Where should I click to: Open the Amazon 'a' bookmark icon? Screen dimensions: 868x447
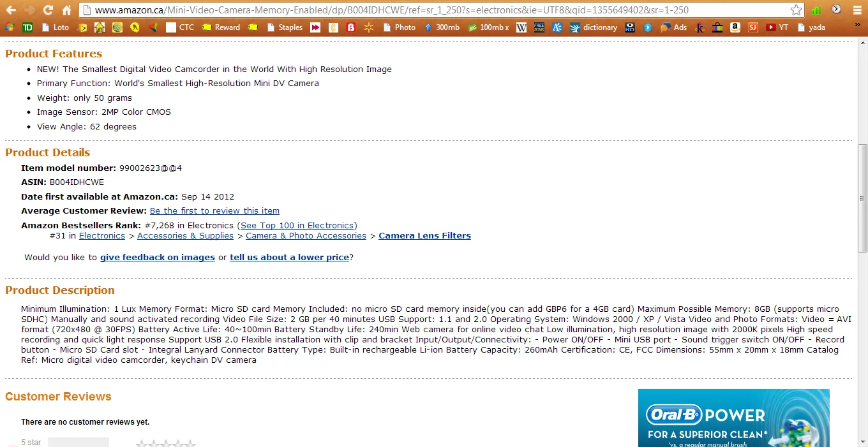point(735,27)
